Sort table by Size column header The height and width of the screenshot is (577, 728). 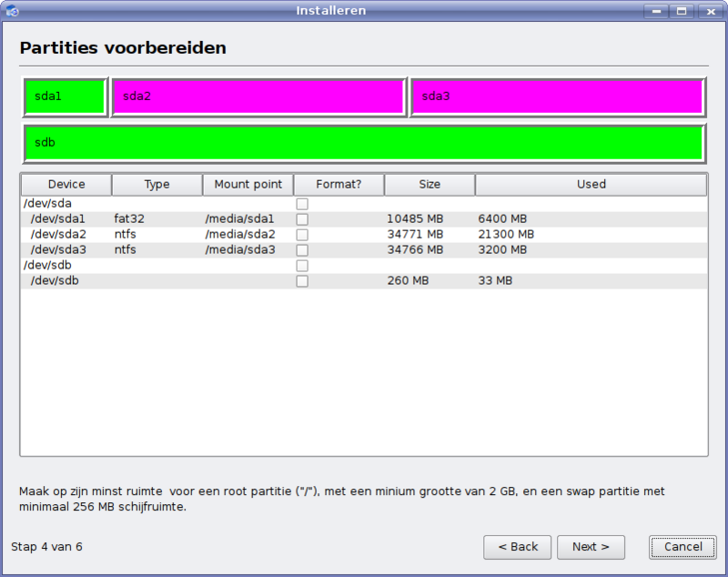tap(430, 185)
